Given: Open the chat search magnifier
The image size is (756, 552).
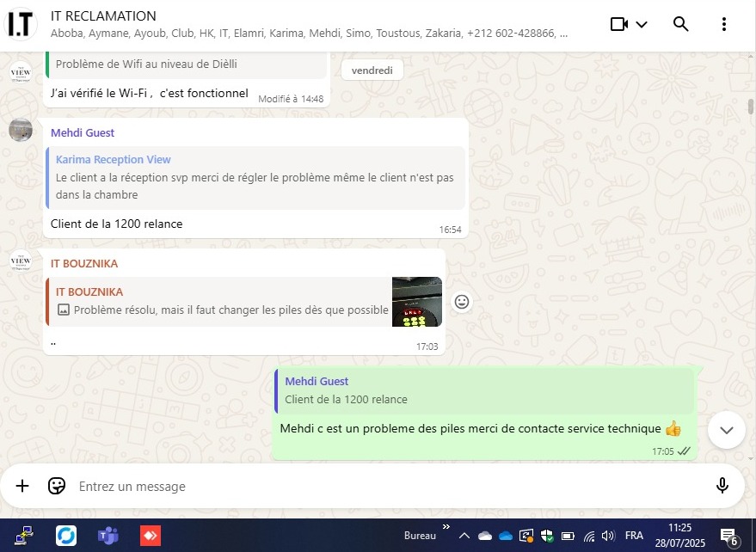Looking at the screenshot, I should click(680, 24).
